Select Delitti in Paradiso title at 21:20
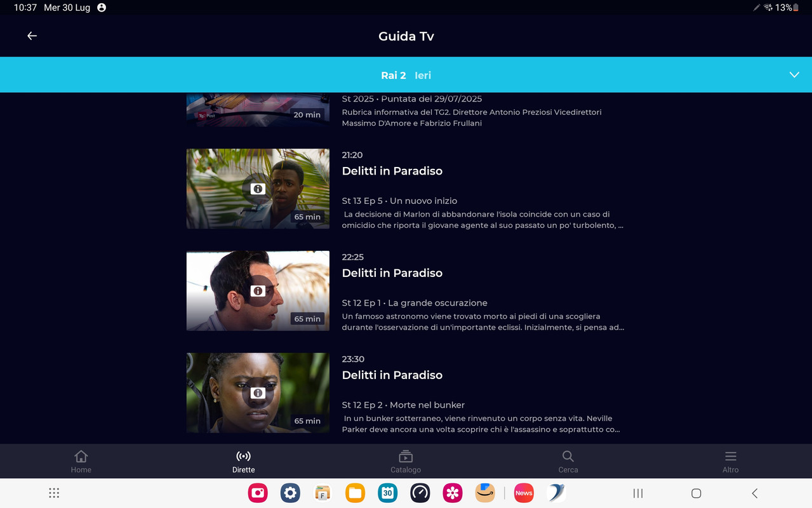 (x=392, y=171)
